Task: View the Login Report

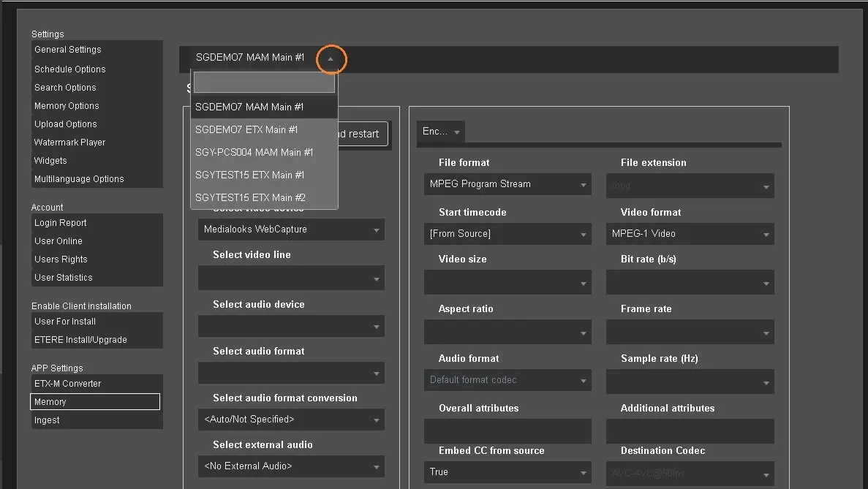Action: click(61, 223)
